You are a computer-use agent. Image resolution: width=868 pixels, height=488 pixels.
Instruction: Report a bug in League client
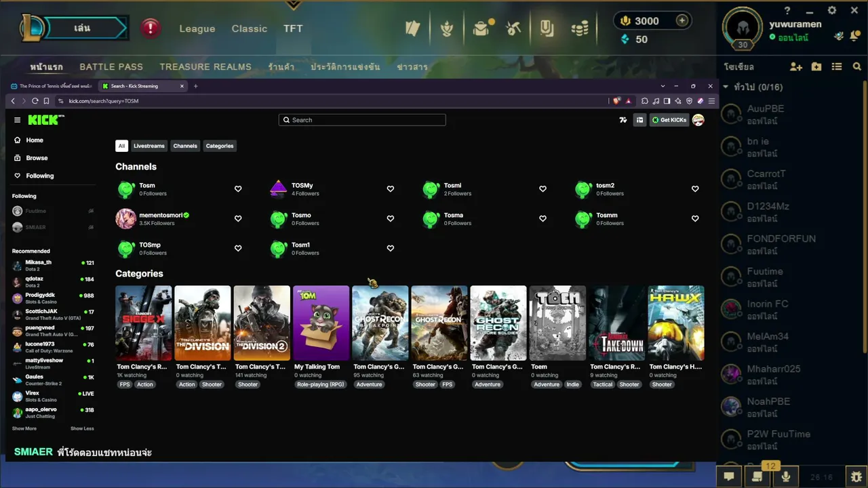(x=856, y=476)
